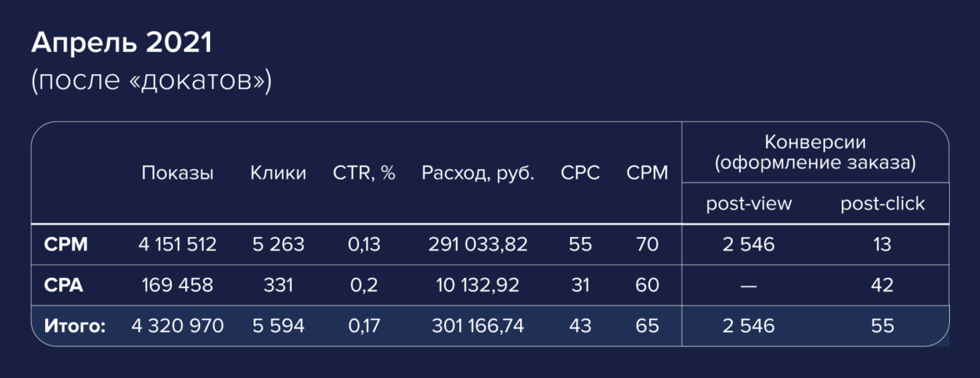
Task: Click the "Итого:" row label
Action: [74, 325]
